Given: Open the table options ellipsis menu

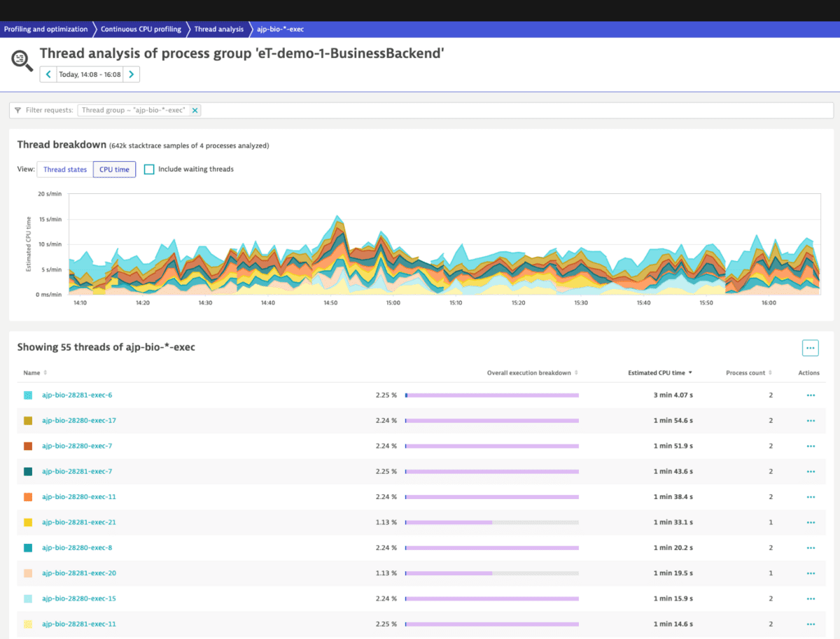Looking at the screenshot, I should (810, 347).
